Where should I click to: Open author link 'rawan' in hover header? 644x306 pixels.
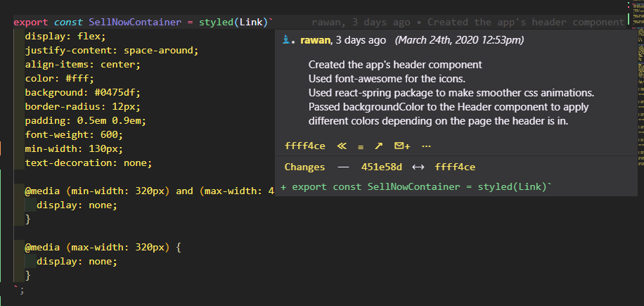(x=315, y=40)
